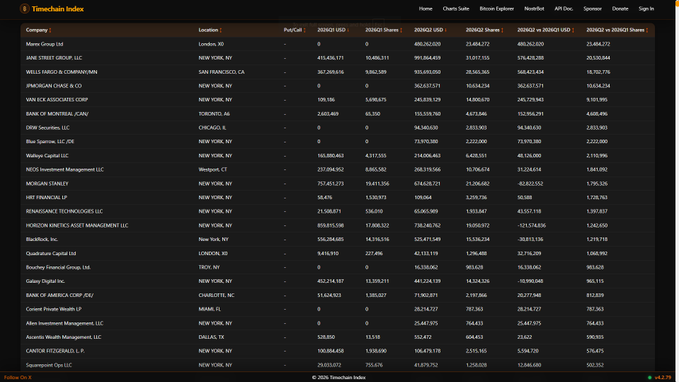
Task: Select the Marex Group Ltd row name
Action: click(44, 44)
